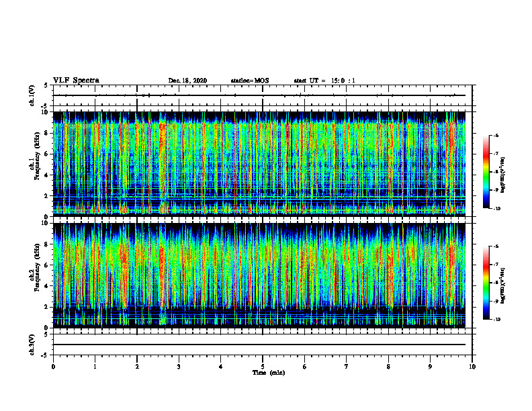Click the ch.1 spectrogram panel
Viewport: 532px width, 411px height.
coord(259,164)
